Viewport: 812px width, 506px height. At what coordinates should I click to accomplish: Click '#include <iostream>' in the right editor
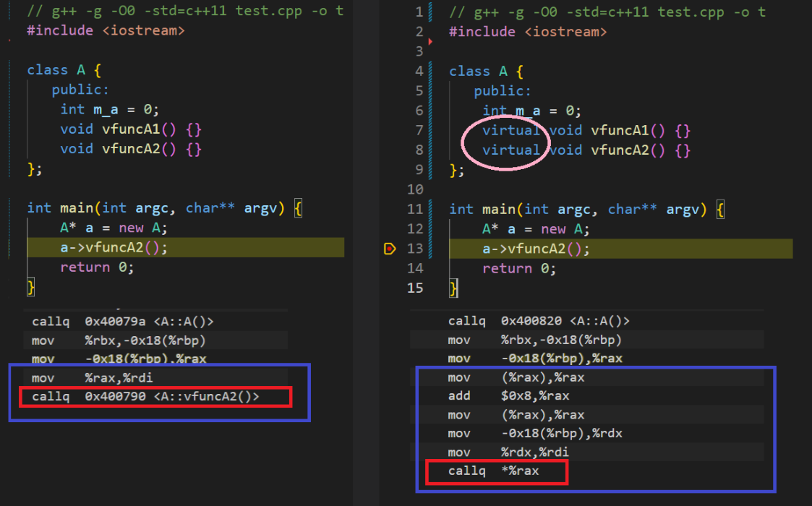(528, 32)
